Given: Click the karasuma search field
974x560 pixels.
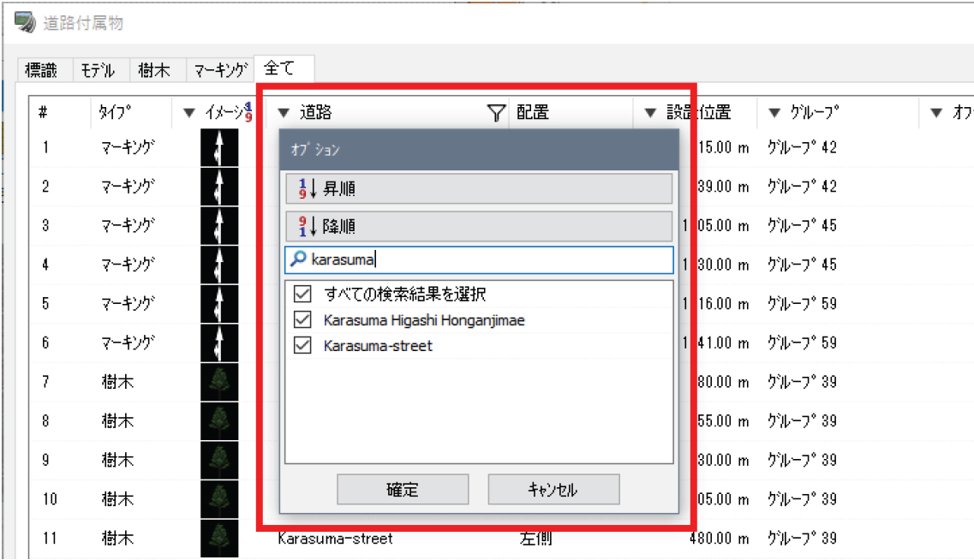Looking at the screenshot, I should point(479,259).
